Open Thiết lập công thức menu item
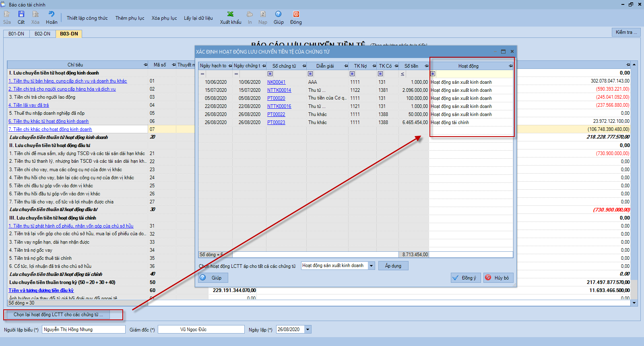Viewport: 644px width, 346px height. [87, 18]
